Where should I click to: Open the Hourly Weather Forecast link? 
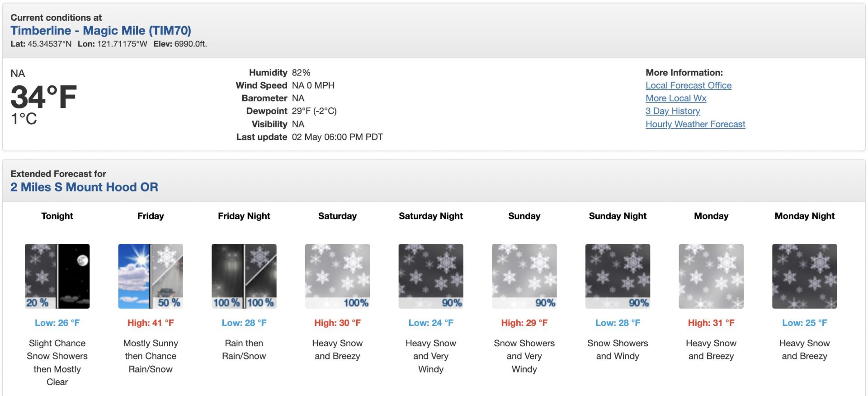695,124
